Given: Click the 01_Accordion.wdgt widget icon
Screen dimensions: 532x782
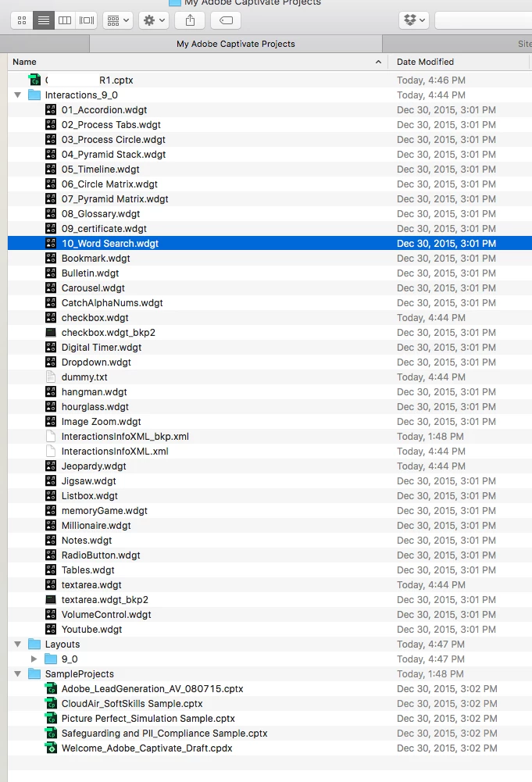Looking at the screenshot, I should click(x=51, y=109).
